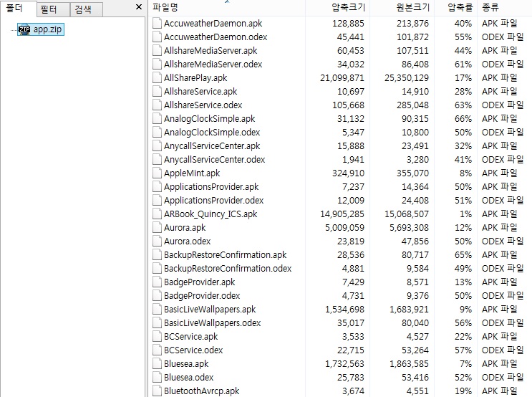Select the 폴더 tab
The width and height of the screenshot is (532, 397).
16,8
